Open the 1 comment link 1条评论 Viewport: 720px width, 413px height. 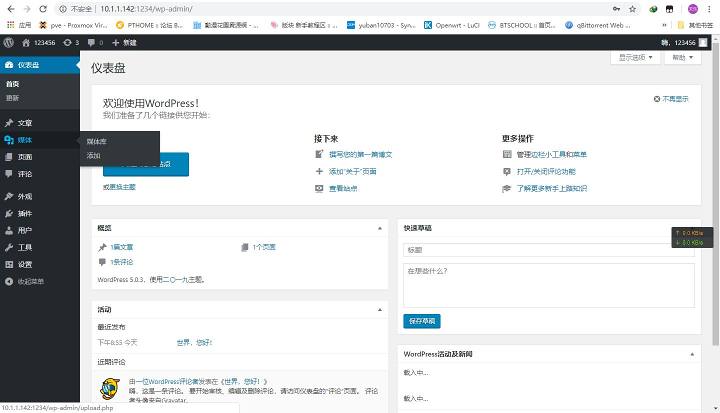[x=122, y=262]
